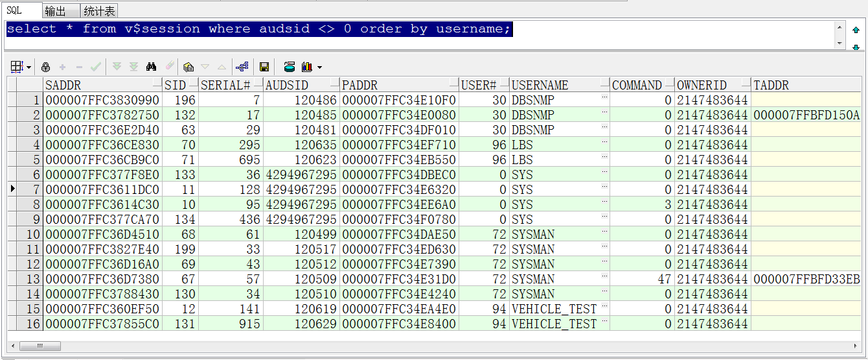Select the COMMAND column header
Screen dimensions: 868x360
pyautogui.click(x=642, y=85)
